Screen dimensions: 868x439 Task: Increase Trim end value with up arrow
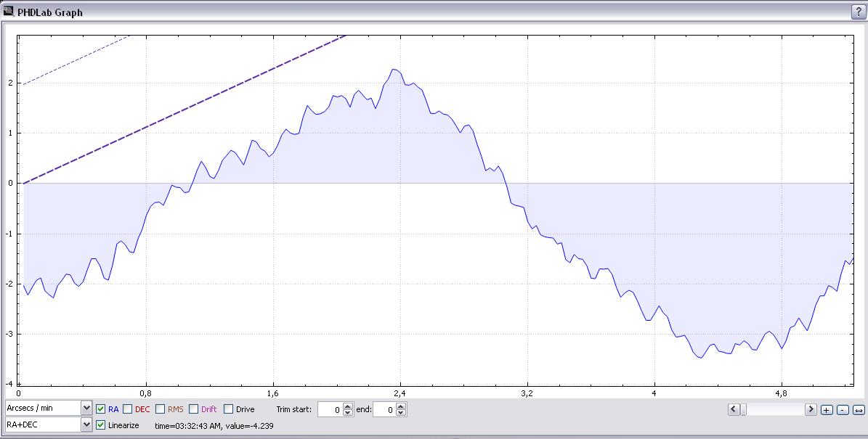click(402, 406)
